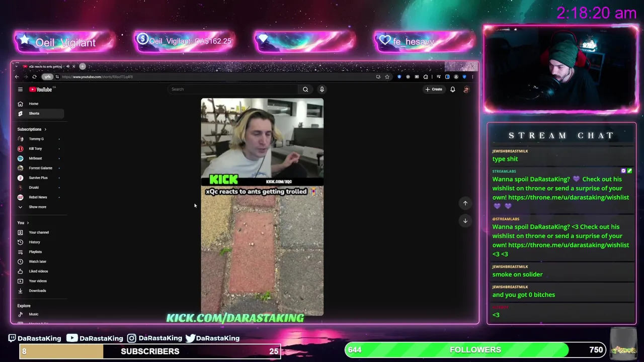Viewport: 644px width, 362px height.
Task: Go to next Short with down arrow
Action: tap(465, 221)
